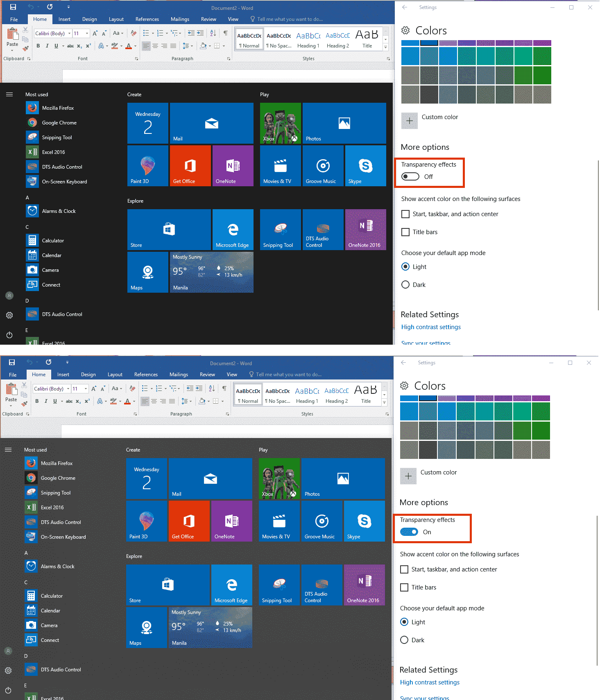Screen dimensions: 600x700
Task: Open Groove Music tile in lower Start menu
Action: [322, 521]
